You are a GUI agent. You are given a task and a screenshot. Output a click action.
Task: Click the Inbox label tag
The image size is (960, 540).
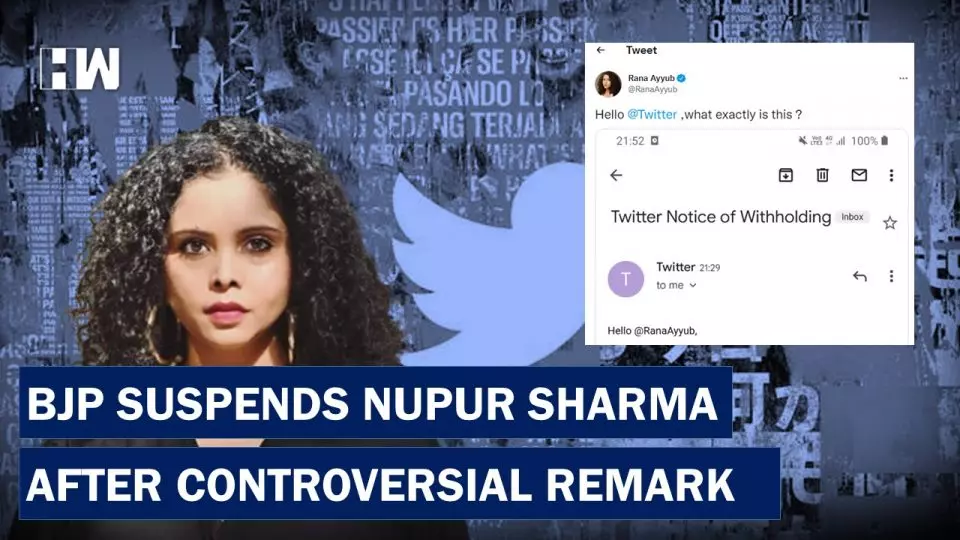pyautogui.click(x=852, y=217)
